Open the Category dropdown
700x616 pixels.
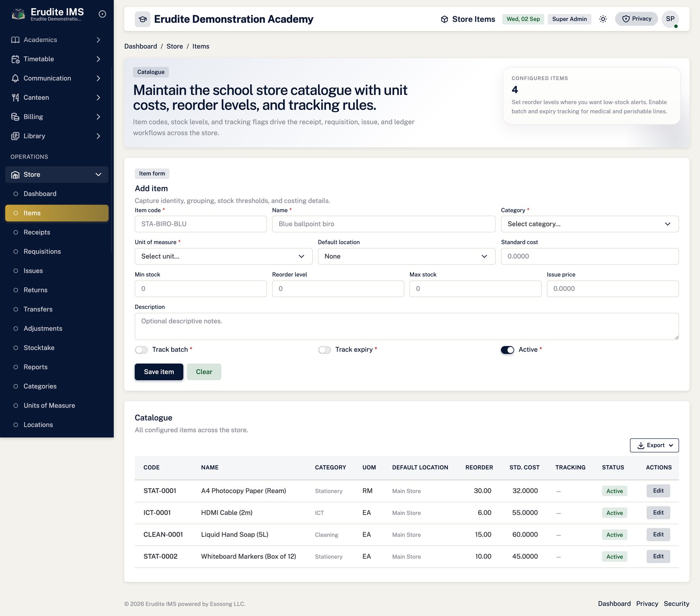[x=590, y=224]
